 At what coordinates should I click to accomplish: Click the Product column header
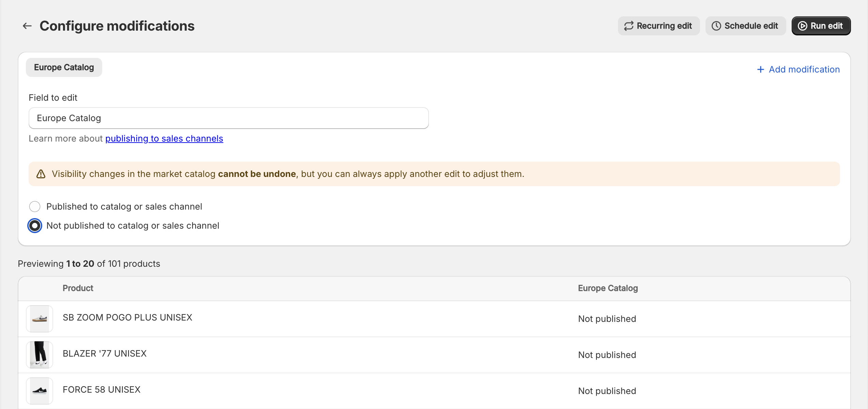click(78, 288)
